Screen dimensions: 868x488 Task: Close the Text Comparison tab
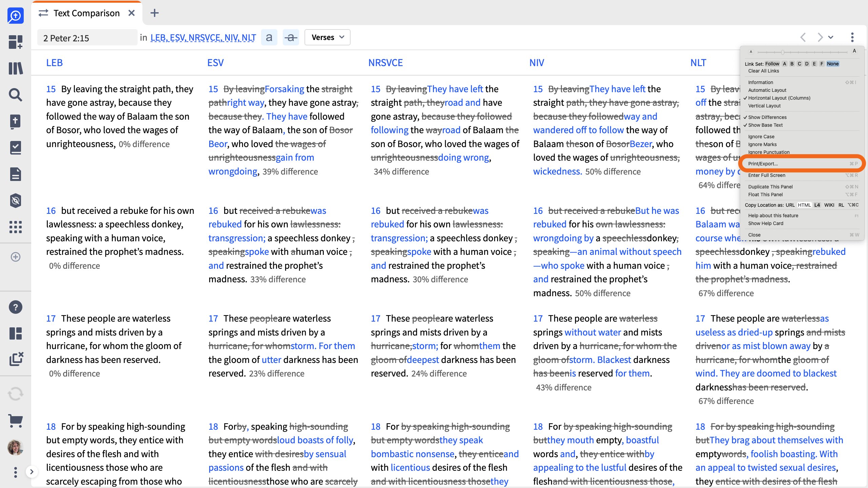click(132, 13)
